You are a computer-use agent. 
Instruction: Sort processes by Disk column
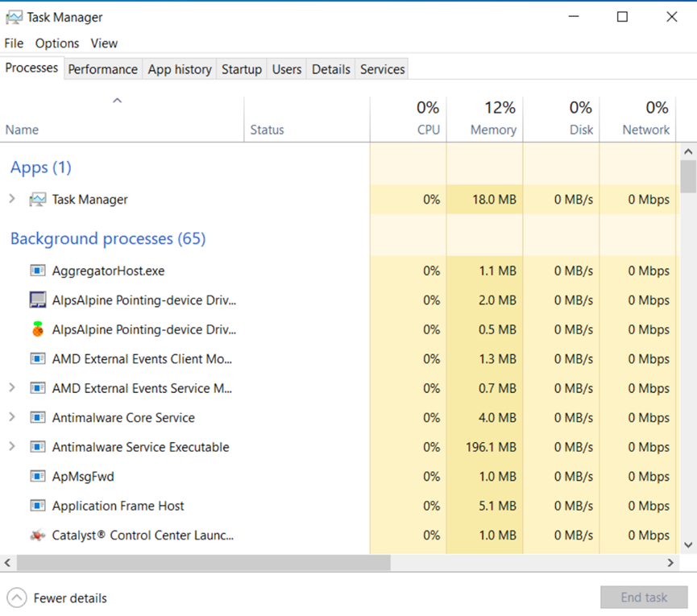tap(561, 120)
